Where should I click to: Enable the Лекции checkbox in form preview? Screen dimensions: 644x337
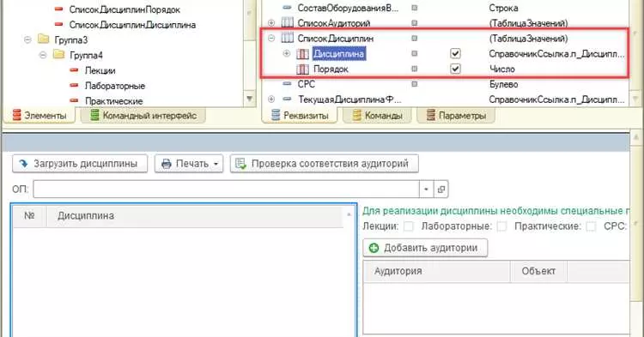point(409,226)
